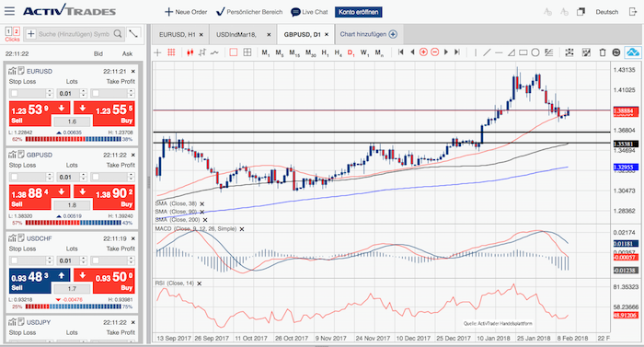This screenshot has height=347, width=644.
Task: Enable one-click trading mode 1
Action: (8, 31)
